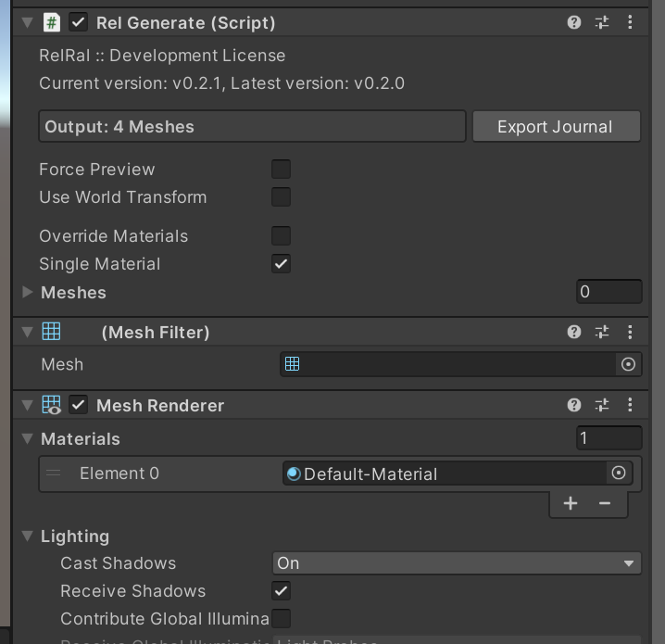Disable the Rel Generate script component

click(79, 22)
